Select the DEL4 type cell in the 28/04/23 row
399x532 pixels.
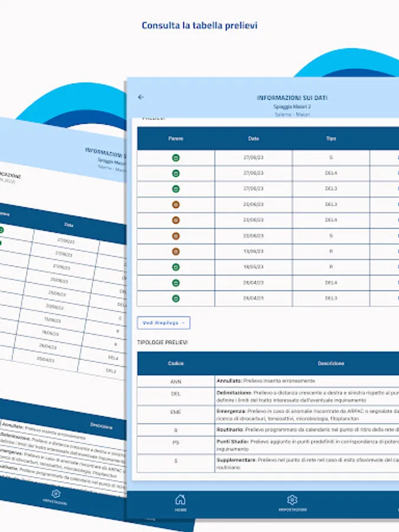pos(331,283)
